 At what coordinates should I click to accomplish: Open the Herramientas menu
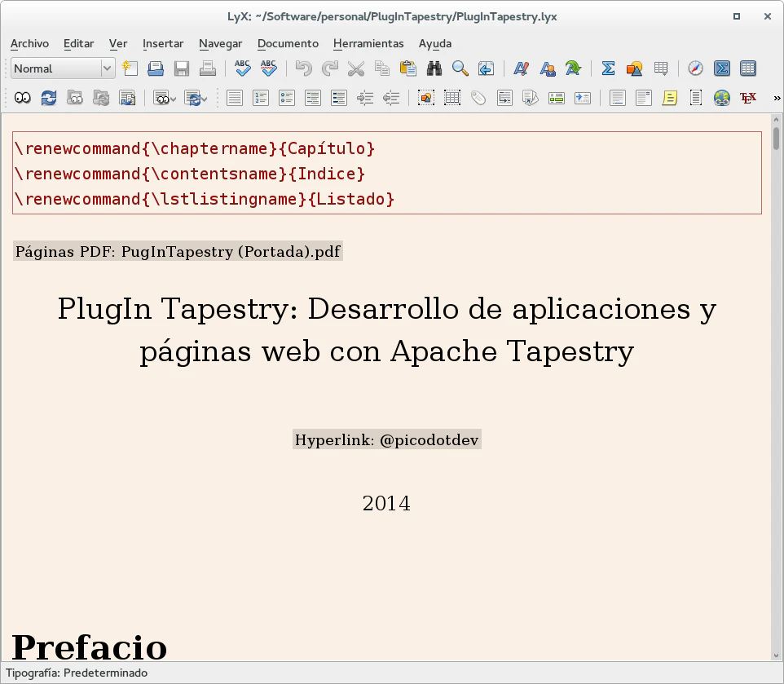(368, 43)
